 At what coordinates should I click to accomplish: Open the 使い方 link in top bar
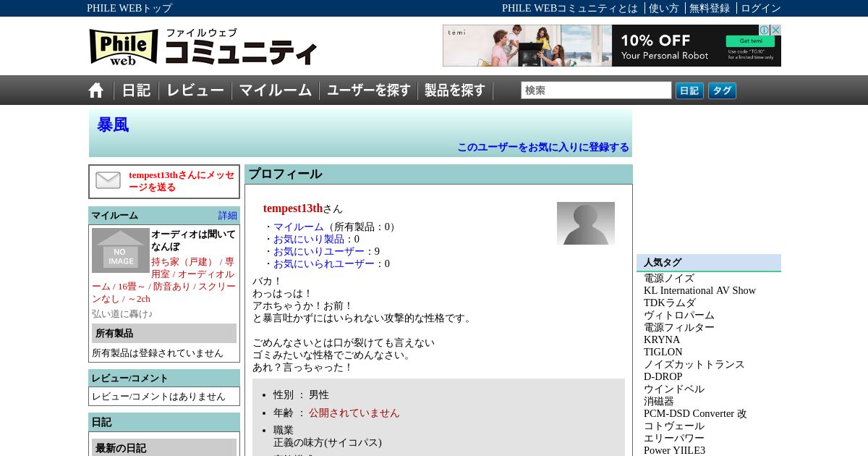pos(664,8)
